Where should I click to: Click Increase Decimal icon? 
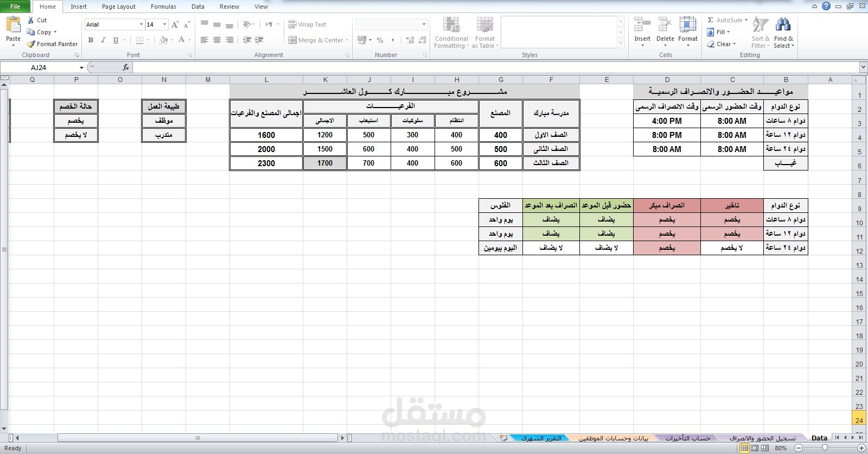(410, 40)
